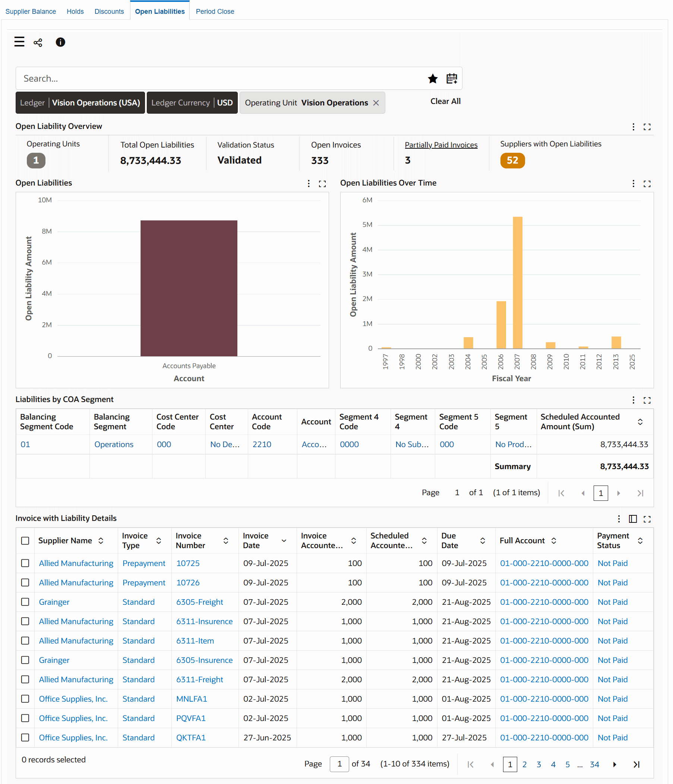Maximize Invoice with Liability Details table
Image resolution: width=673 pixels, height=784 pixels.
pyautogui.click(x=647, y=519)
